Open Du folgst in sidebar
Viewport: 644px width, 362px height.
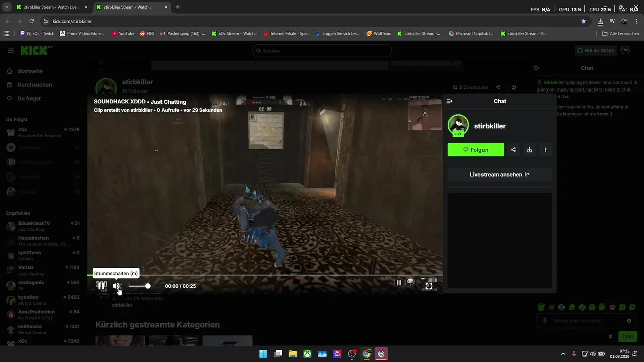tap(29, 99)
